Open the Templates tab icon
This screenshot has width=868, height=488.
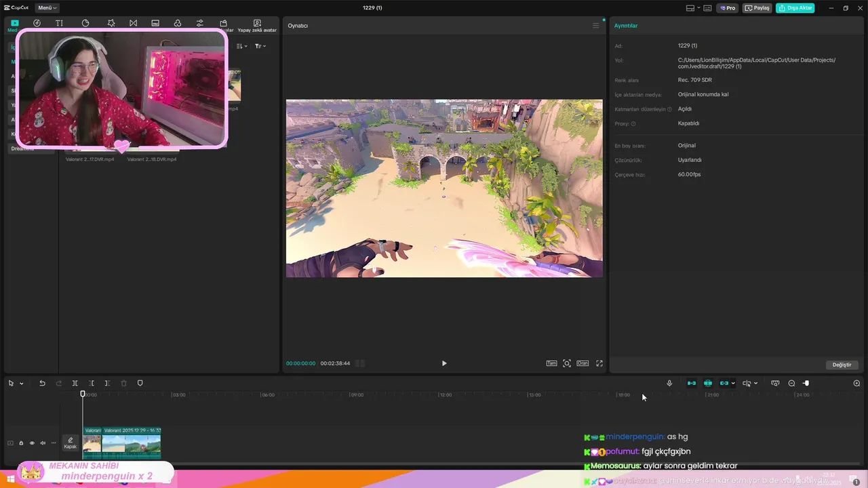pos(223,23)
